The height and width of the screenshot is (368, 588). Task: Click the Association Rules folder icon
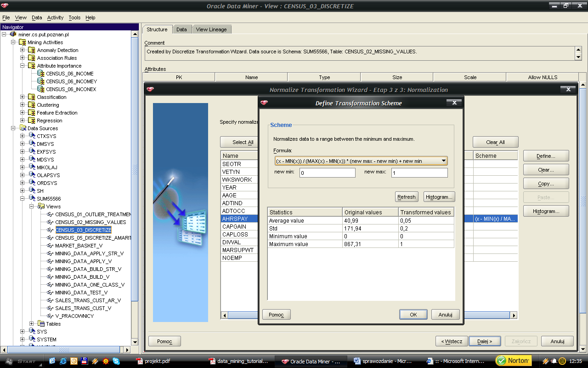click(32, 58)
